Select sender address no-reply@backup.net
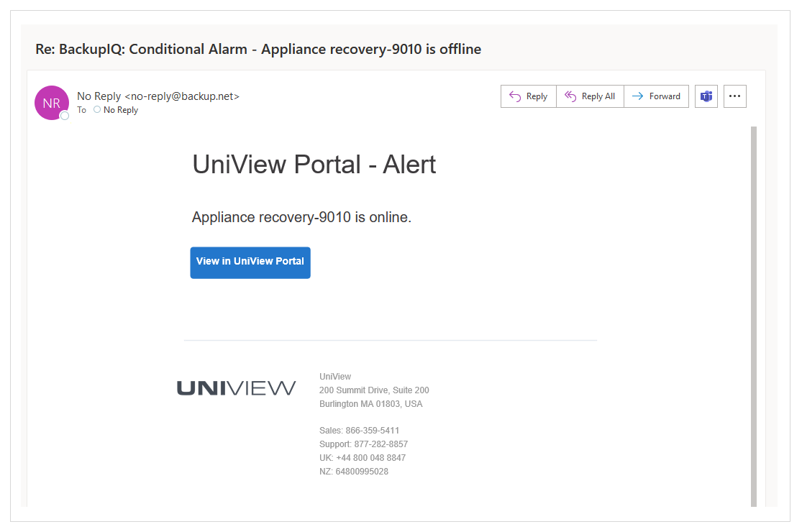The width and height of the screenshot is (802, 532). point(182,96)
